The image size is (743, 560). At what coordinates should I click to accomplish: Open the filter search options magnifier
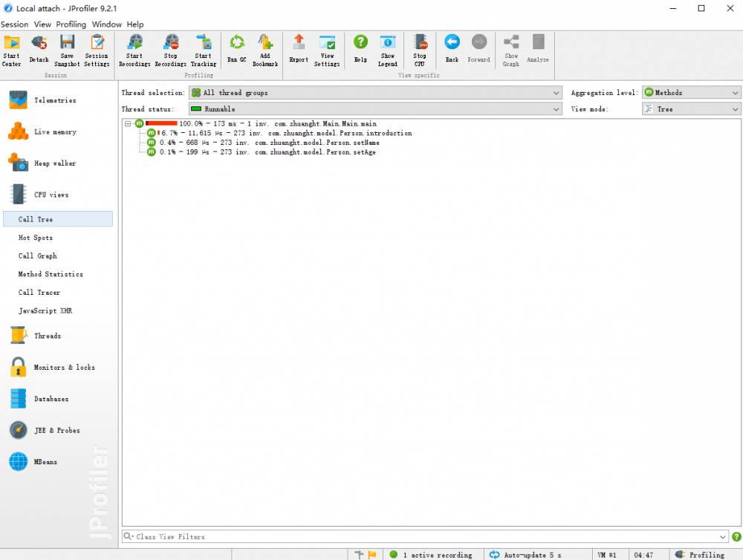[128, 536]
